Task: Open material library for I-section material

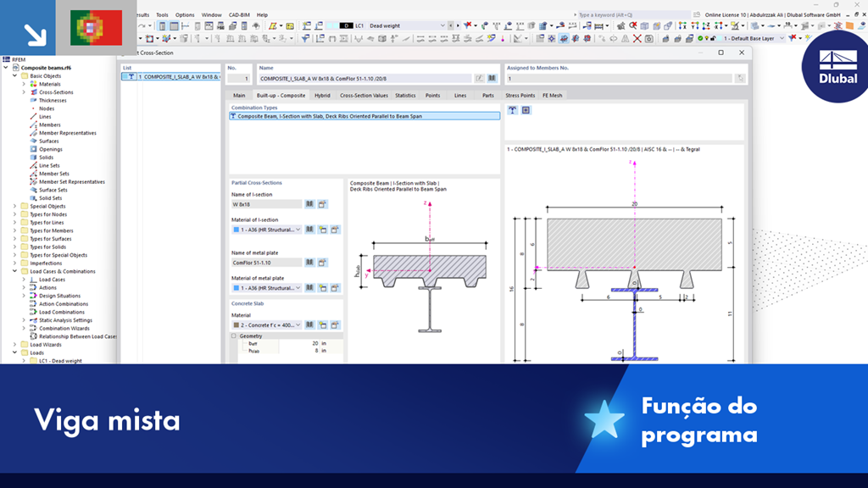Action: click(309, 230)
